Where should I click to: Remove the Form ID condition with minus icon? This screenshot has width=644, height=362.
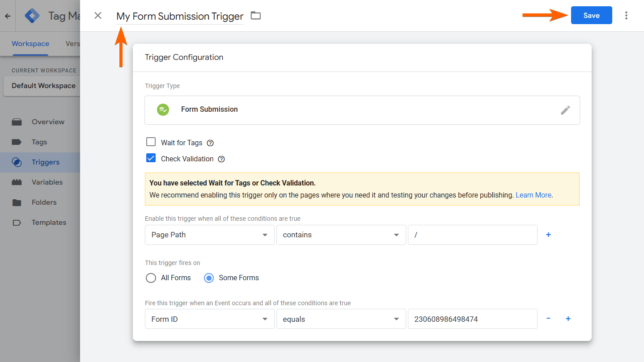pos(548,319)
